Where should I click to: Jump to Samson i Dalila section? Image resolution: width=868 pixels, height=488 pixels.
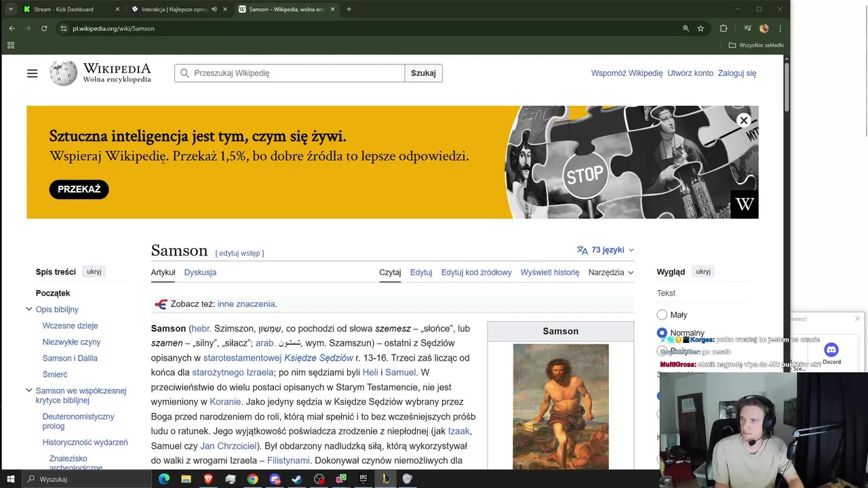70,359
